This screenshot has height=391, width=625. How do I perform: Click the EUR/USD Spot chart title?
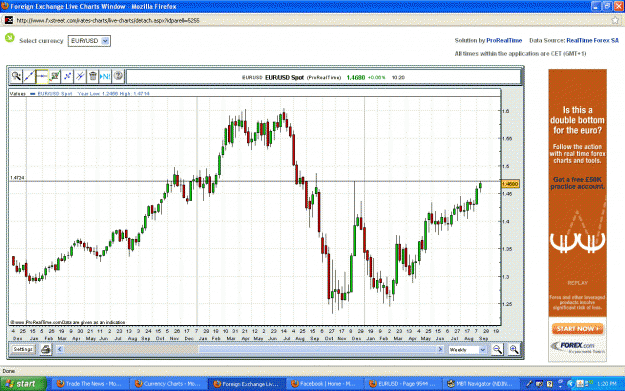pyautogui.click(x=284, y=77)
